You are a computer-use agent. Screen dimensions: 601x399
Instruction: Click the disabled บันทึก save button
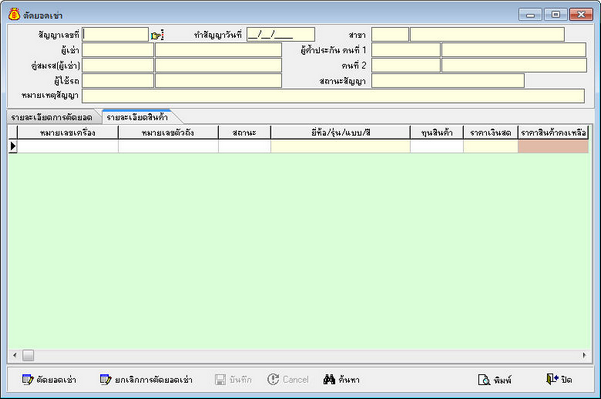[233, 380]
